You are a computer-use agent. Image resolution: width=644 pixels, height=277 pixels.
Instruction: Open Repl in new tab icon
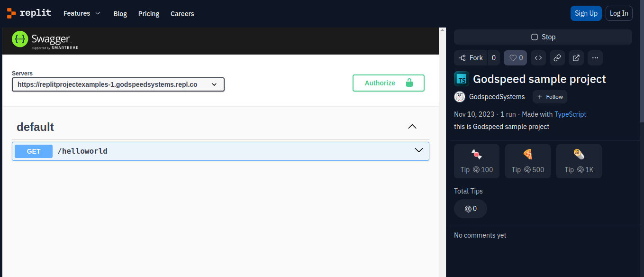576,58
